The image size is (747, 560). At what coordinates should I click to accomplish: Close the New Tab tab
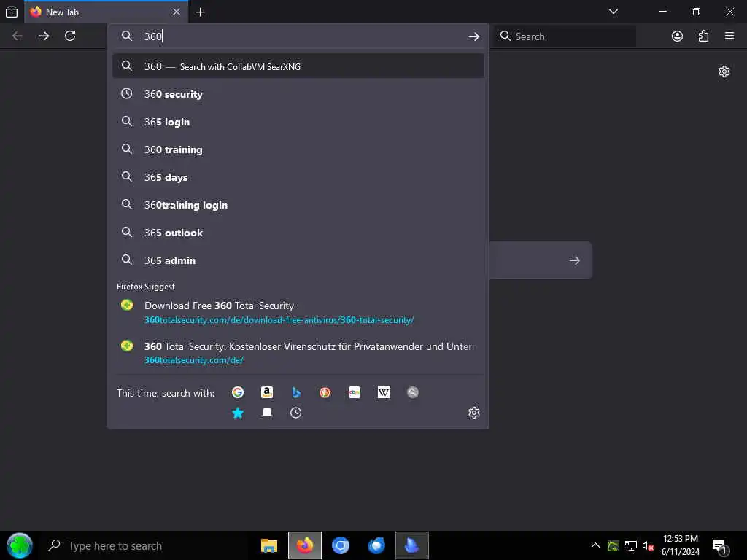[177, 12]
